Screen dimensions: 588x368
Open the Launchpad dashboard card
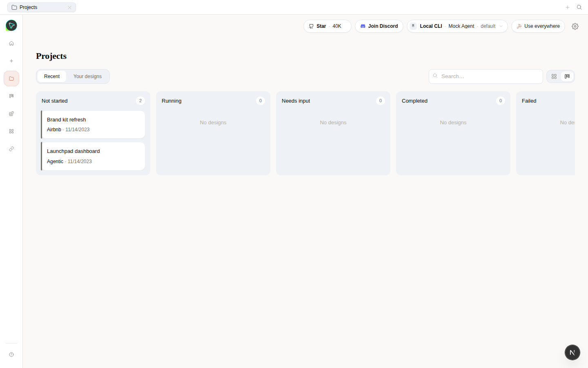tap(93, 156)
